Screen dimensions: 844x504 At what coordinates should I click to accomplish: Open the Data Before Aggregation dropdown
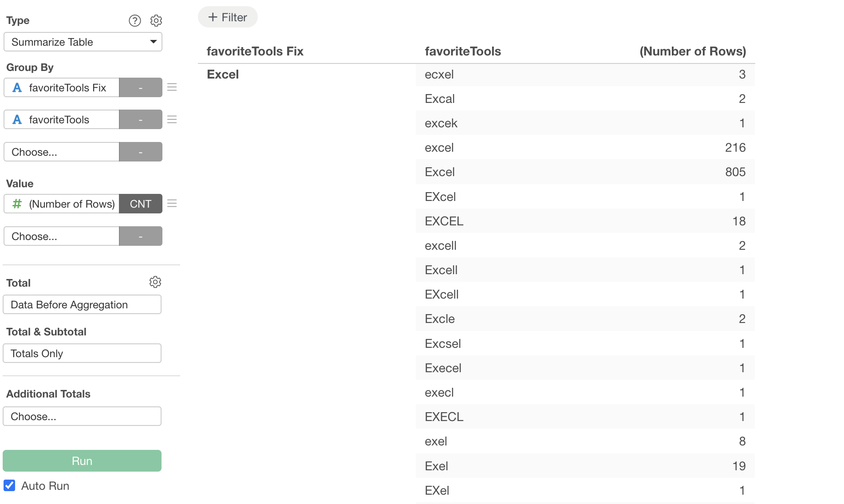click(x=82, y=305)
